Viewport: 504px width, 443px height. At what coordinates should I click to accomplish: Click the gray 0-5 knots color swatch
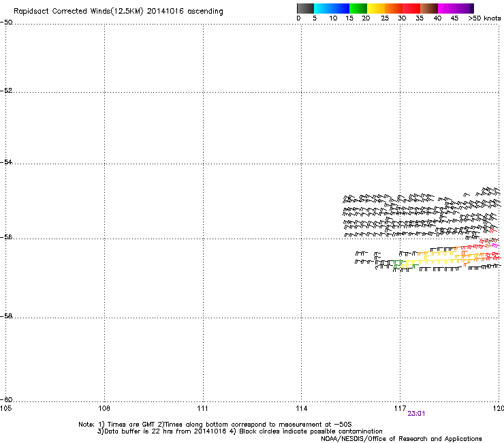[305, 8]
